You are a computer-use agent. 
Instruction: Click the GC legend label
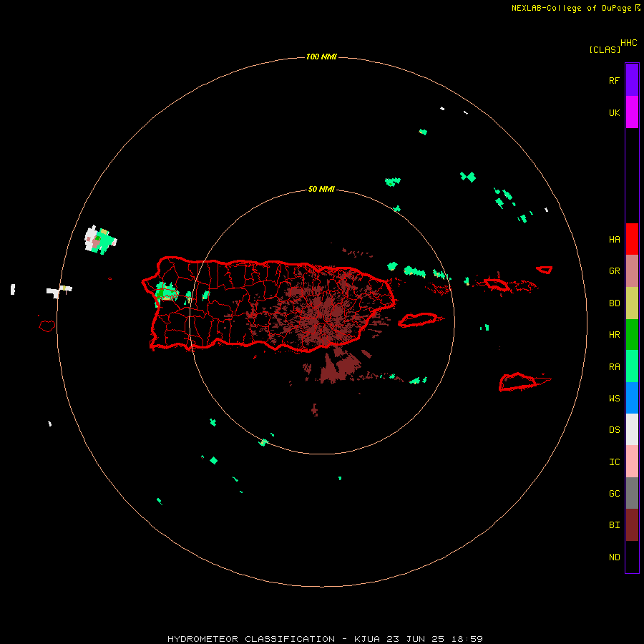[x=614, y=494]
